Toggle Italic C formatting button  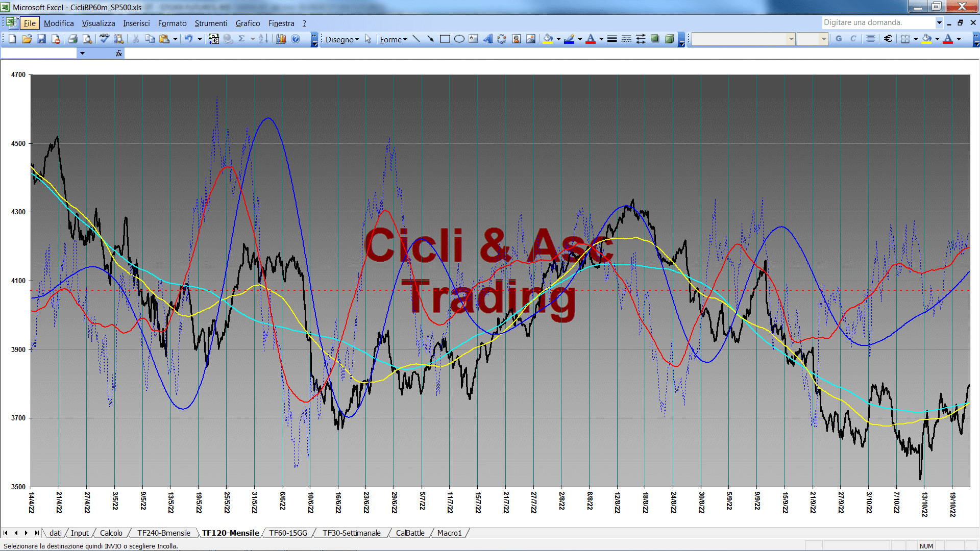(x=853, y=39)
